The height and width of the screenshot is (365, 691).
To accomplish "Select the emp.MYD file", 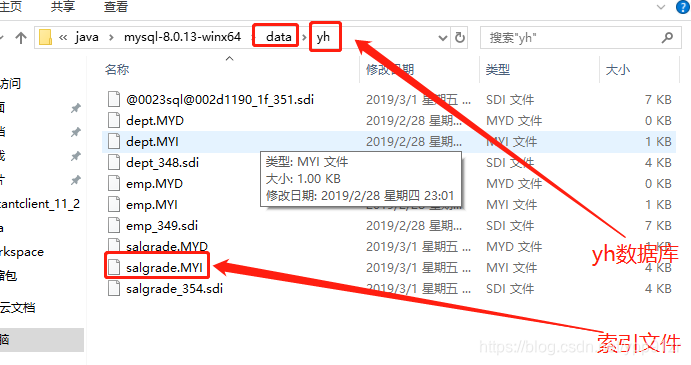I will click(154, 184).
